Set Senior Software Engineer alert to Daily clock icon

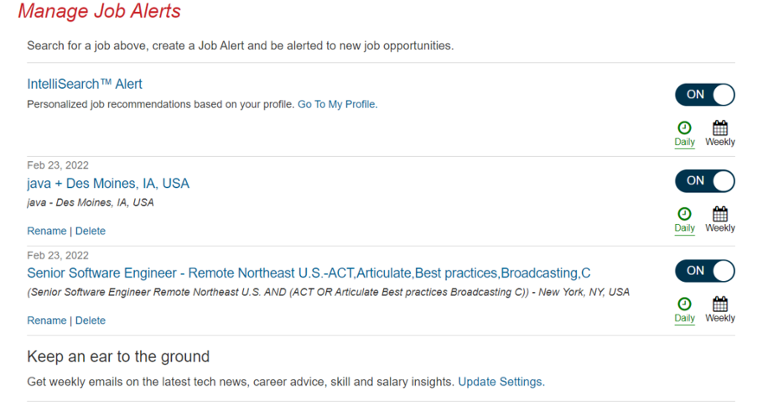click(x=684, y=304)
